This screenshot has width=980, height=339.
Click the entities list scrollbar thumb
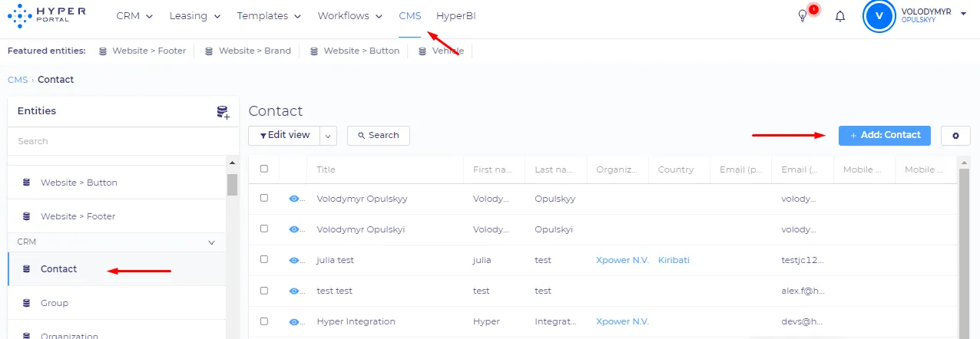click(x=232, y=186)
